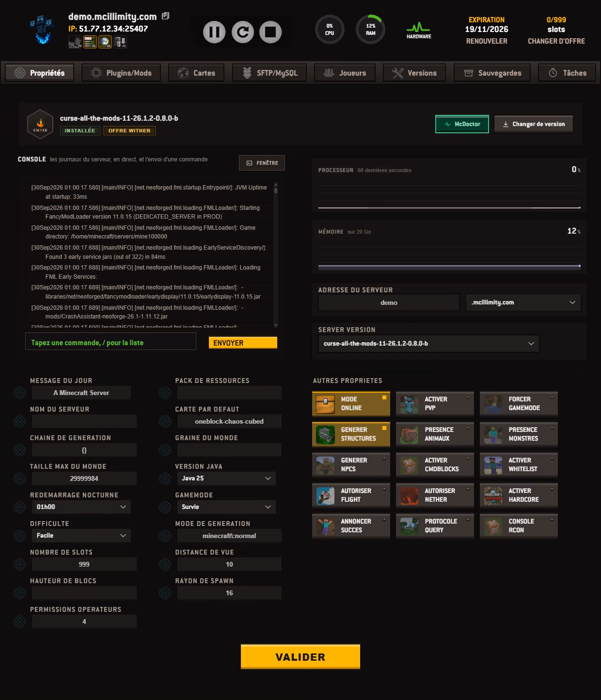Click the gear icon beside Permissions Operateurs
This screenshot has height=700, width=601.
[x=19, y=621]
